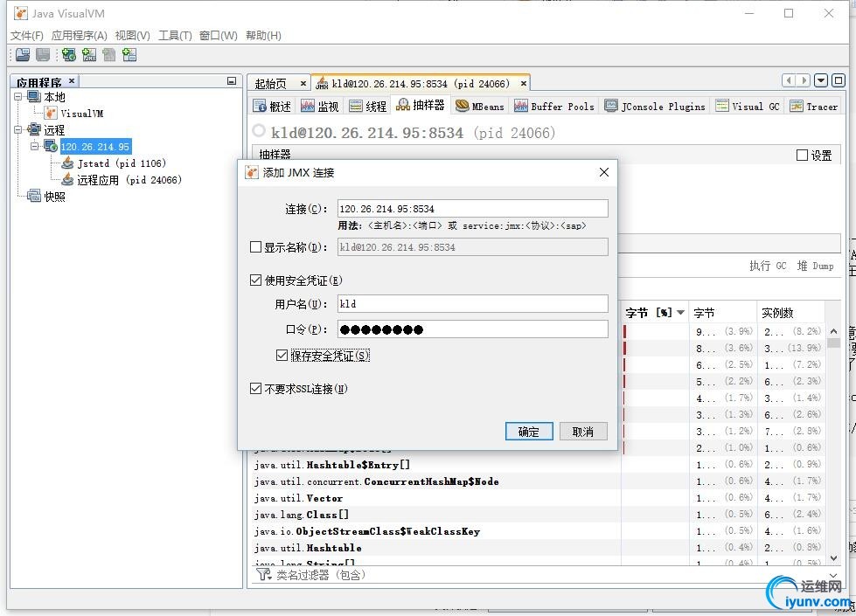Screen dimensions: 856x616
Task: Toggle the 不要求SSL连接(N) checkbox
Action: coord(255,389)
